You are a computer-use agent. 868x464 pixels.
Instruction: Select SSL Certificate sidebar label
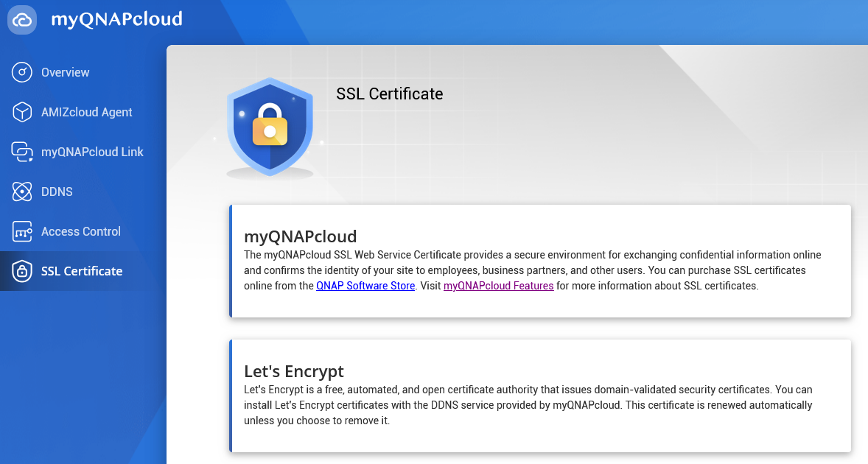(x=82, y=271)
